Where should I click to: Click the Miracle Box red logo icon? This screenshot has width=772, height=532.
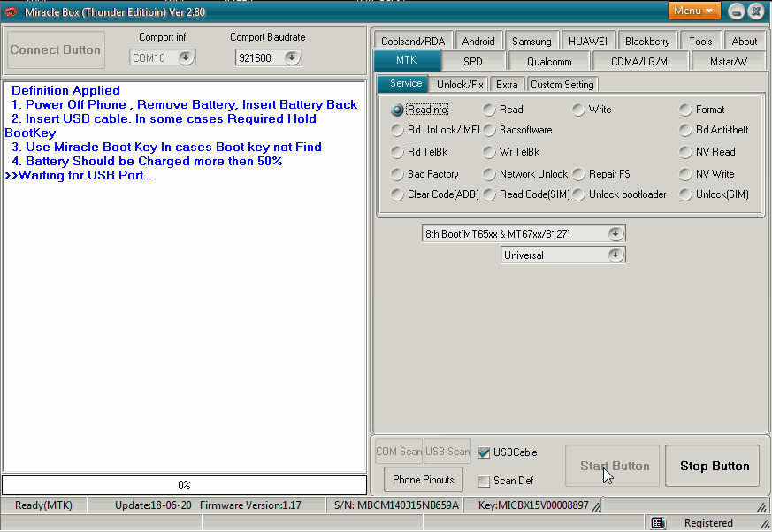point(11,11)
